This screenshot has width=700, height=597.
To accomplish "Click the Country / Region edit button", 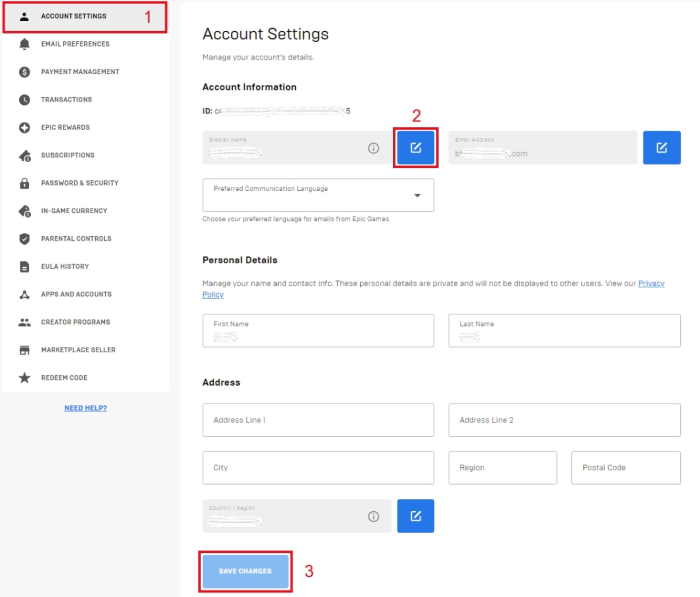I will (x=415, y=516).
